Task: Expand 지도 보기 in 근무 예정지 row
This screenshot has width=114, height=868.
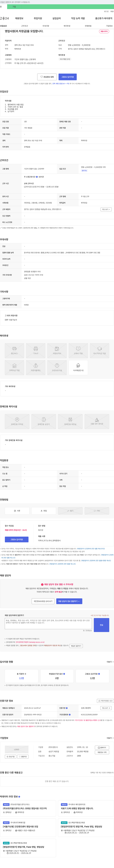Action: point(106,209)
